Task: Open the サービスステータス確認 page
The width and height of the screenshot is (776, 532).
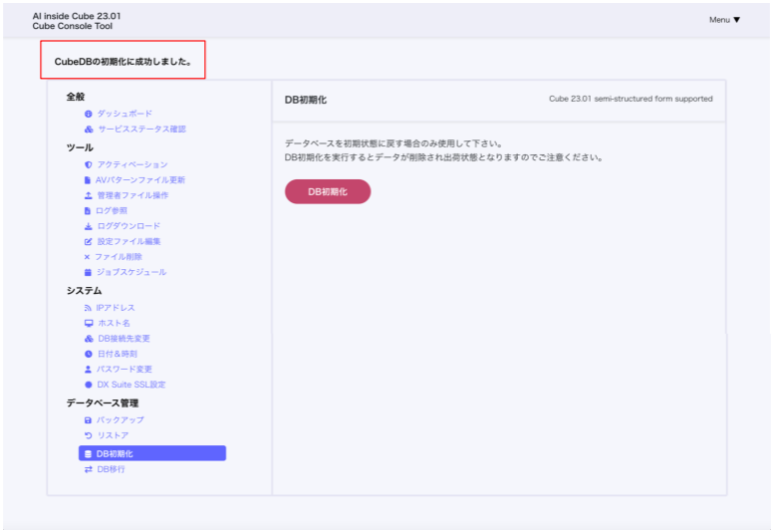Action: point(140,130)
